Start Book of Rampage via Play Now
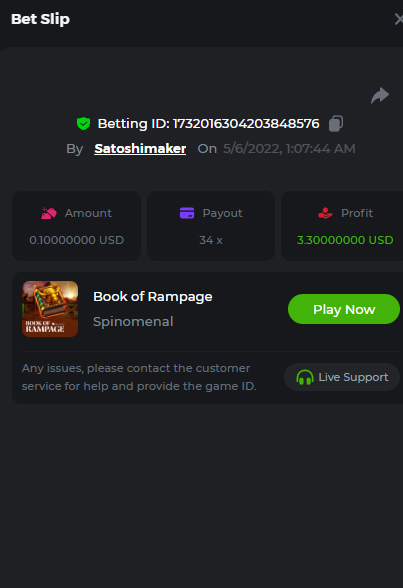Viewport: 403px width, 588px height. [x=344, y=309]
